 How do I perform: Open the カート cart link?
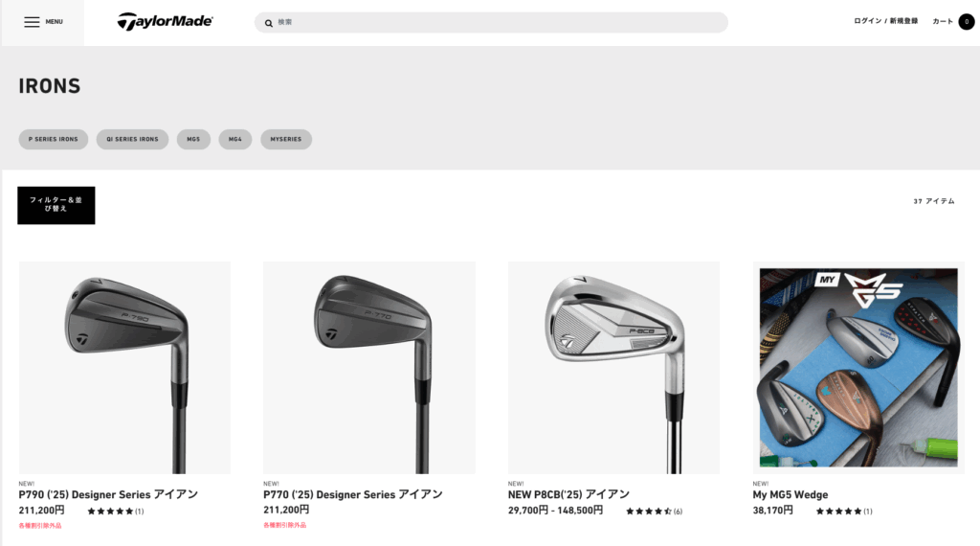pos(943,21)
